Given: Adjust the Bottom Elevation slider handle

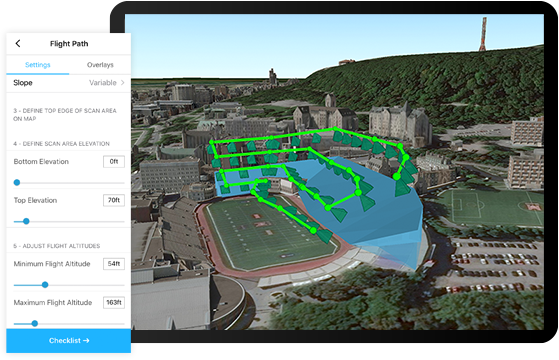Looking at the screenshot, I should tap(17, 182).
